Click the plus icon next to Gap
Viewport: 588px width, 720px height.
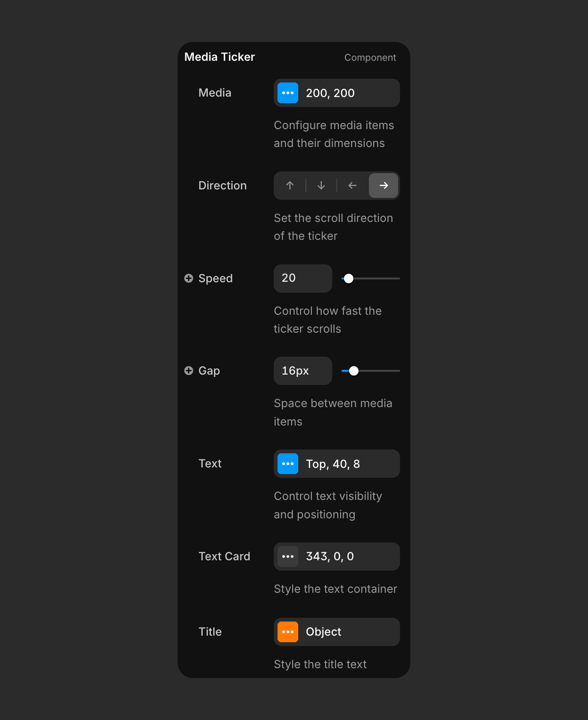[x=188, y=371]
